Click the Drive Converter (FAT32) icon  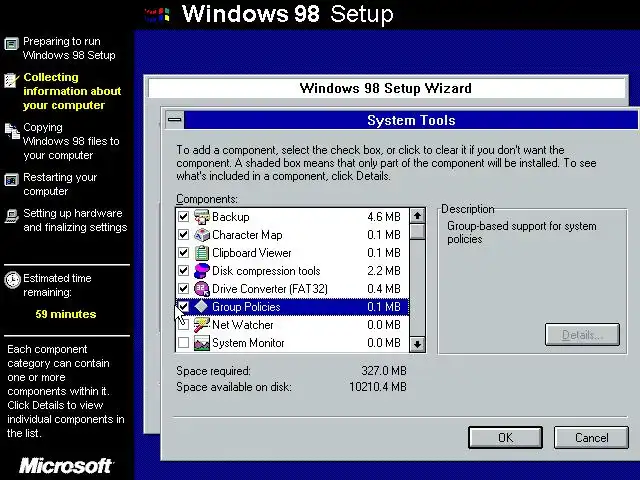point(202,289)
